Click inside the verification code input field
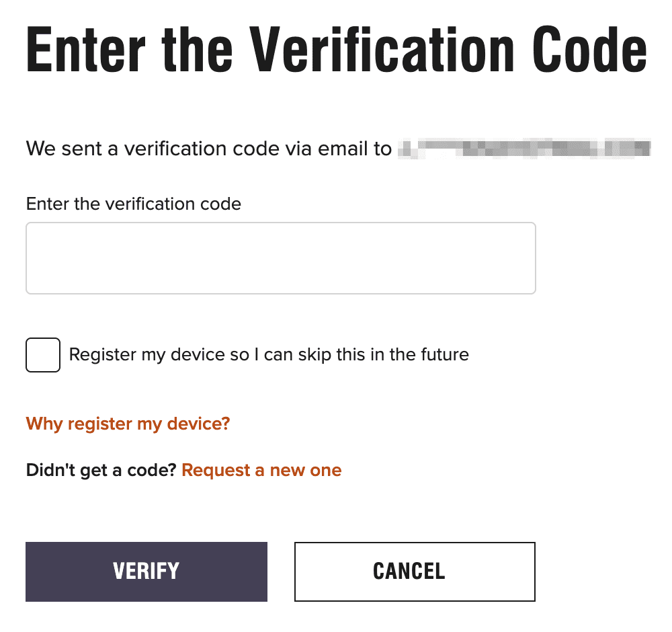Screen dimensions: 672x632 click(x=280, y=258)
